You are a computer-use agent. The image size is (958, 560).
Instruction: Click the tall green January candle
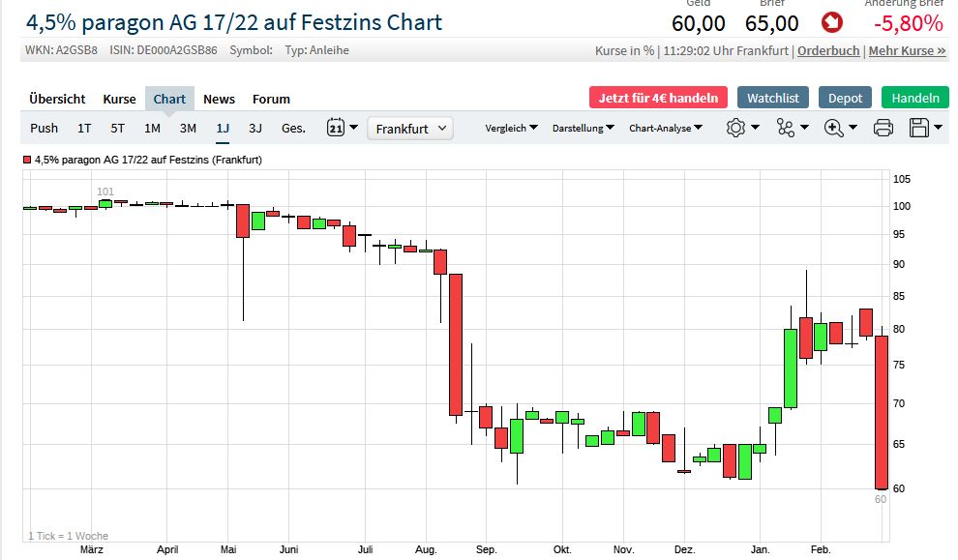pos(790,368)
